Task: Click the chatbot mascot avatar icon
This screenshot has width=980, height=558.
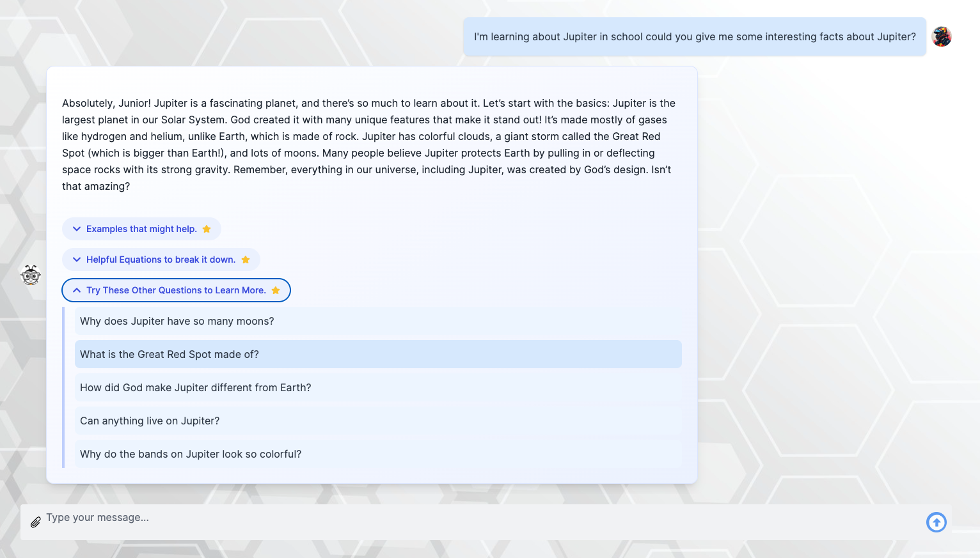Action: pos(31,275)
